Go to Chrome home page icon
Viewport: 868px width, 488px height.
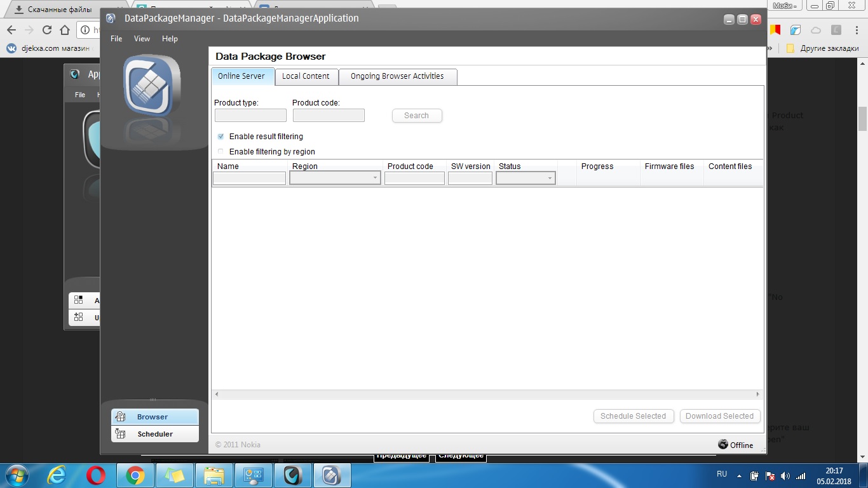click(64, 30)
